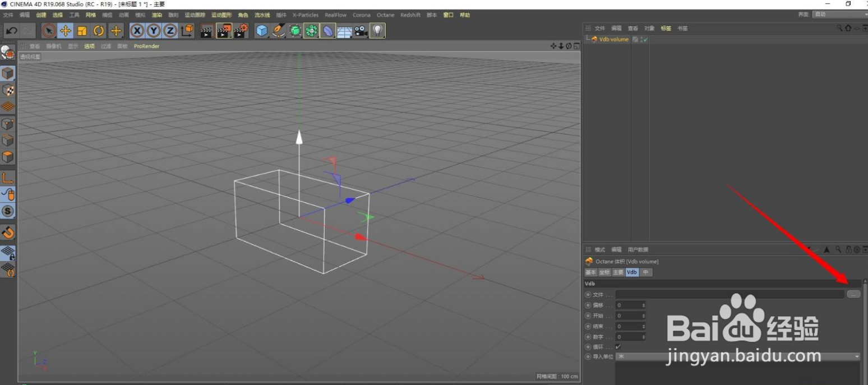Open viewport 摄像机 menu
This screenshot has height=385, width=868.
click(53, 47)
